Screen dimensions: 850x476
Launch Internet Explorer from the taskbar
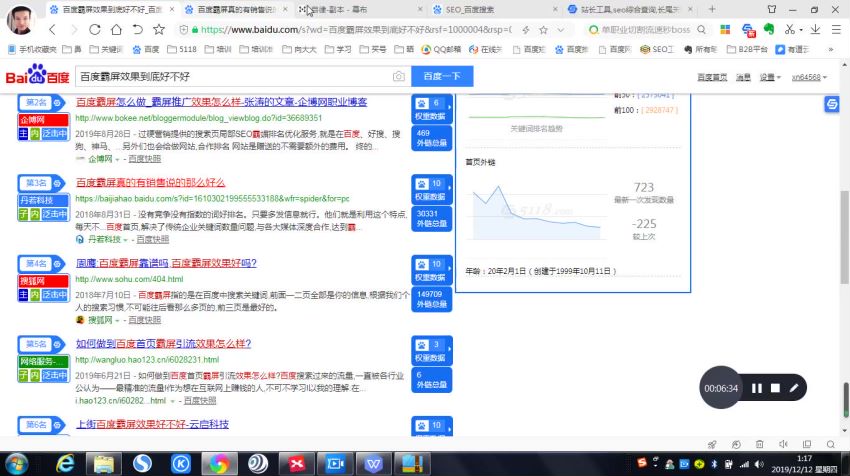(65, 464)
